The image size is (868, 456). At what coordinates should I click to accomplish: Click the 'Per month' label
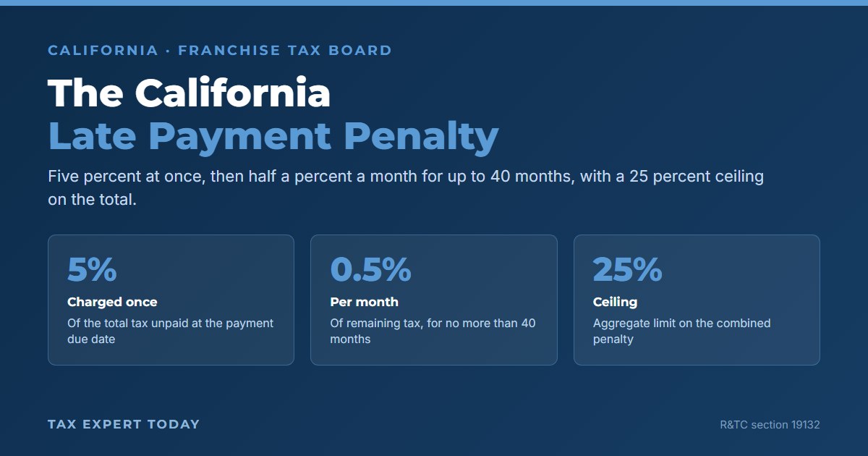[x=364, y=302]
